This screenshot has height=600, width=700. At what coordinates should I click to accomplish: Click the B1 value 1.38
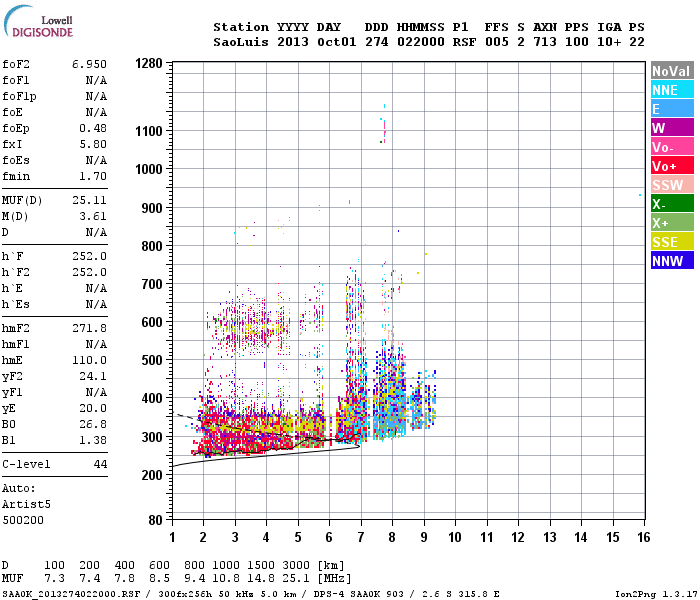[x=93, y=440]
